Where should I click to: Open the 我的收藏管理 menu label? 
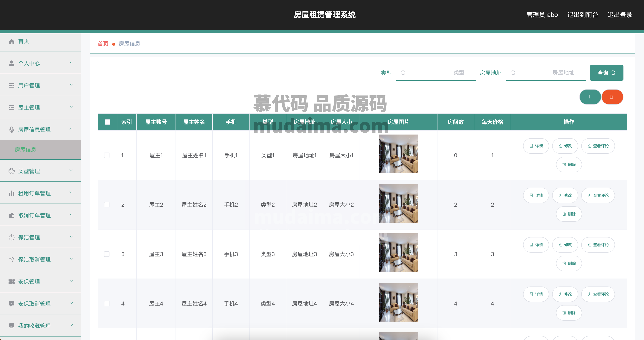[x=34, y=326]
